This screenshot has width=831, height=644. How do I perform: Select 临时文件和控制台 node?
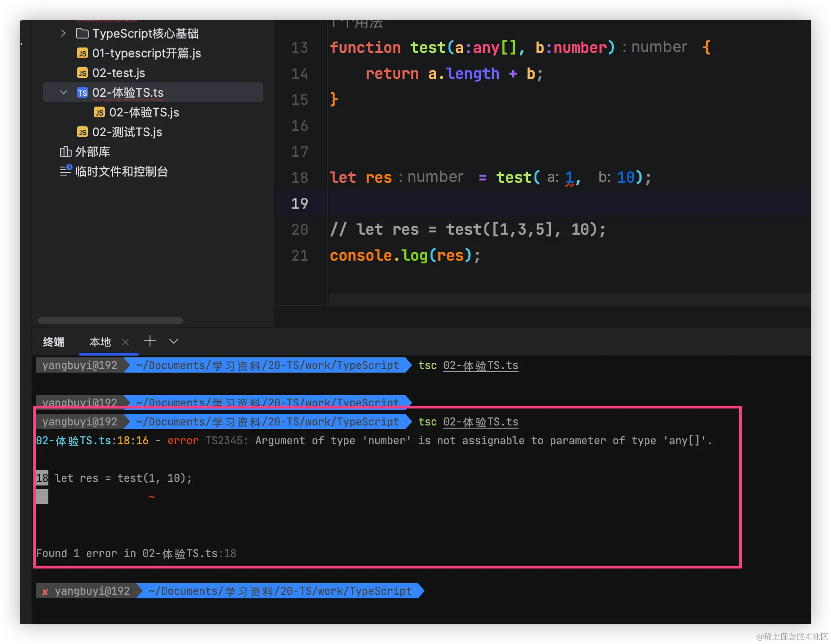122,172
